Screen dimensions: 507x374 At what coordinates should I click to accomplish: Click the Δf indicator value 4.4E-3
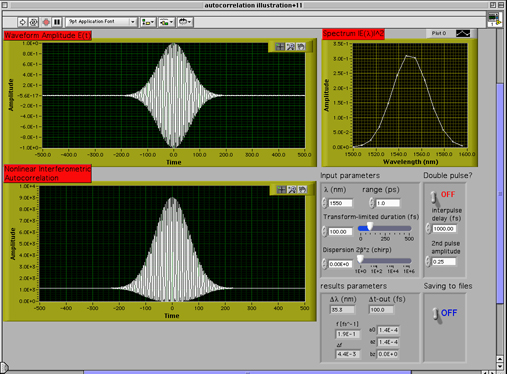347,354
